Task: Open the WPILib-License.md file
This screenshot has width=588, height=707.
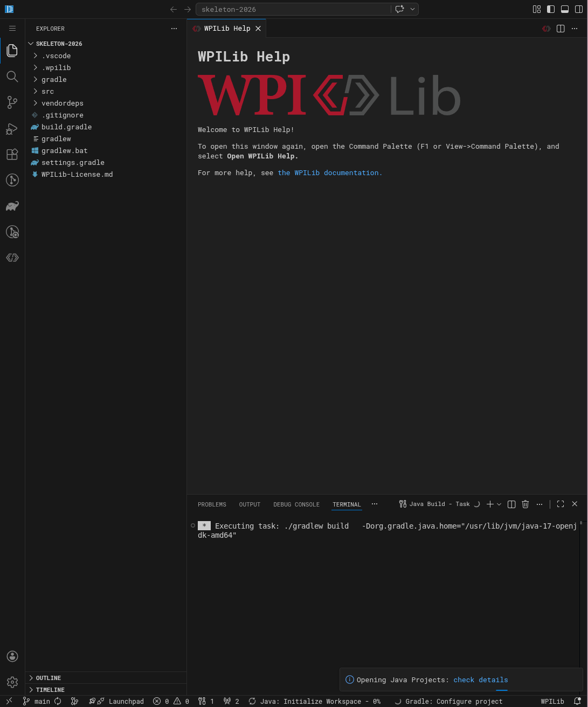Action: 106,174
